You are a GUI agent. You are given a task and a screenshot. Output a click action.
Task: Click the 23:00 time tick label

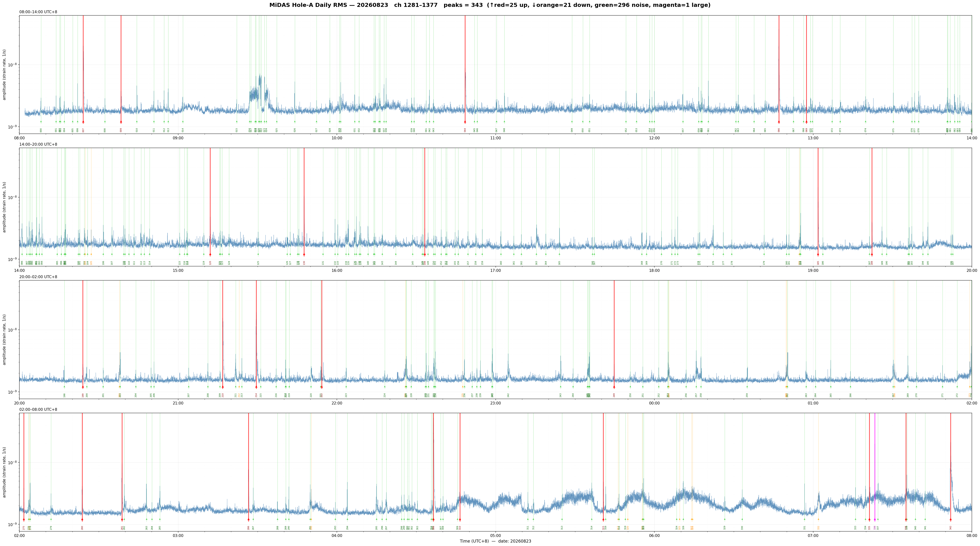point(495,403)
